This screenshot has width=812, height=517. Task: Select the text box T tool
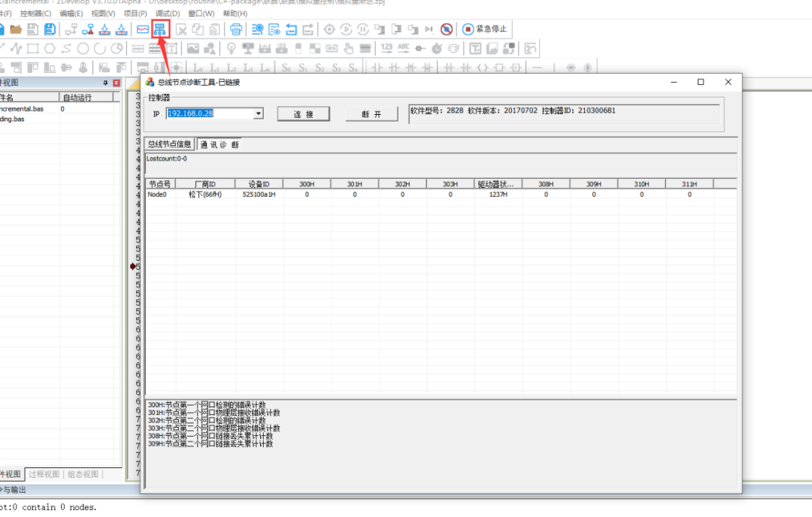172,49
